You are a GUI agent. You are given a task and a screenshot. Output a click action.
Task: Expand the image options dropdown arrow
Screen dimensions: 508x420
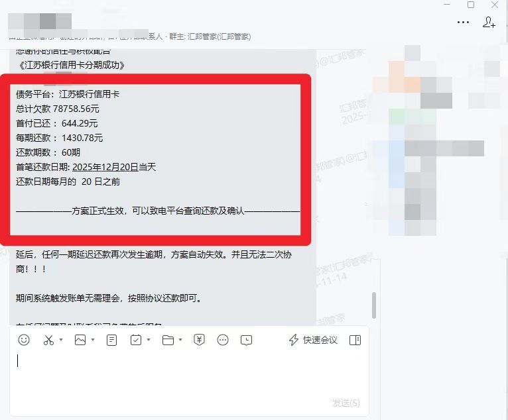(93, 340)
